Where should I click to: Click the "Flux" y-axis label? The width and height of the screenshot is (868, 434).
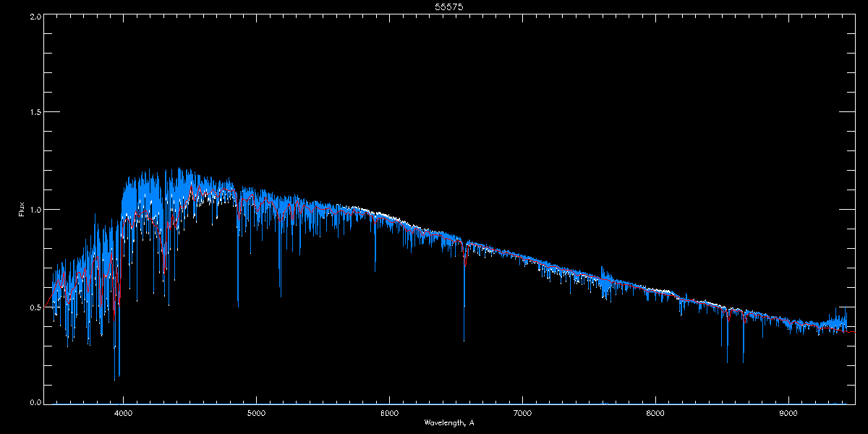click(22, 210)
